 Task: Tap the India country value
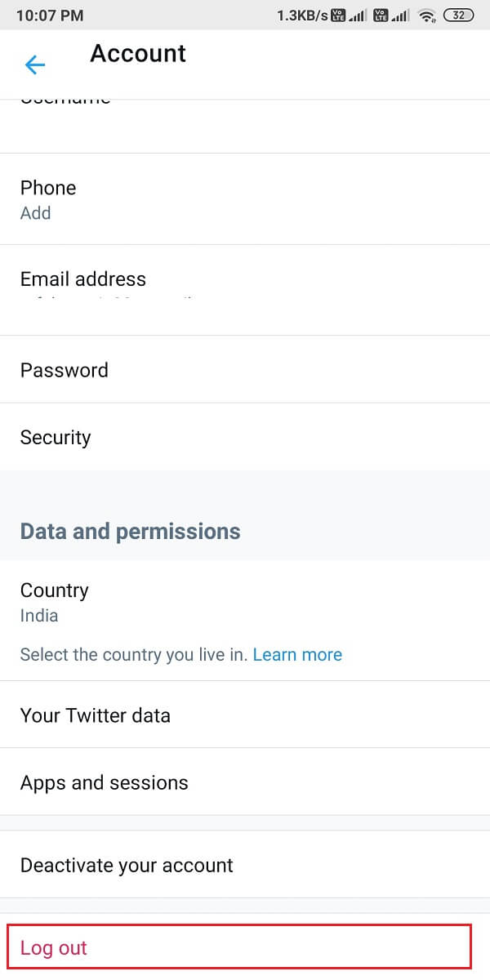point(39,616)
